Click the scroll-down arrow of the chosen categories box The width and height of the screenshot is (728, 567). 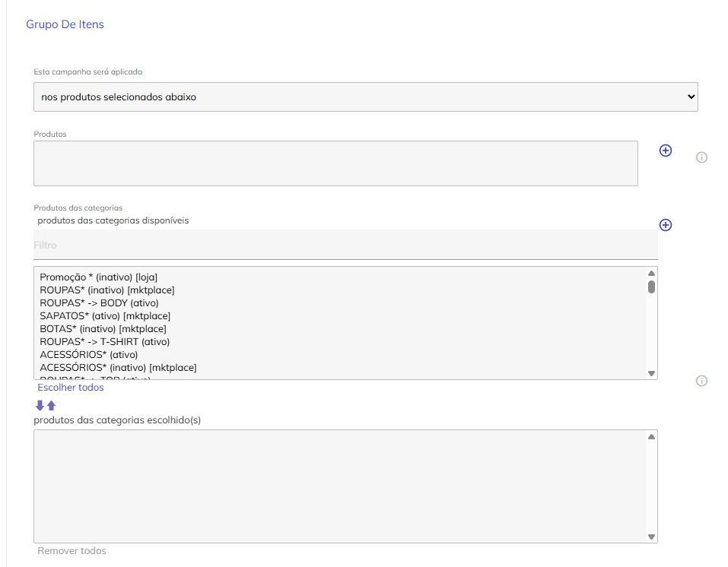pos(651,537)
